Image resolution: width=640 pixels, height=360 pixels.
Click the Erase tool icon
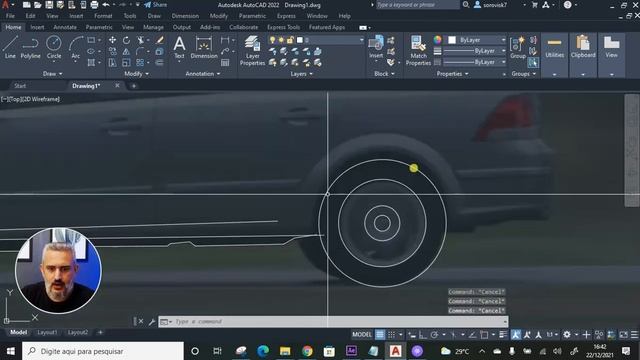tap(160, 40)
